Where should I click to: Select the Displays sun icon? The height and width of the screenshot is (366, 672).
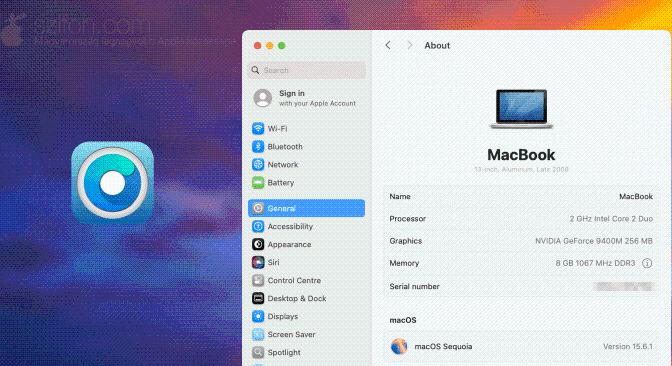[x=258, y=316]
